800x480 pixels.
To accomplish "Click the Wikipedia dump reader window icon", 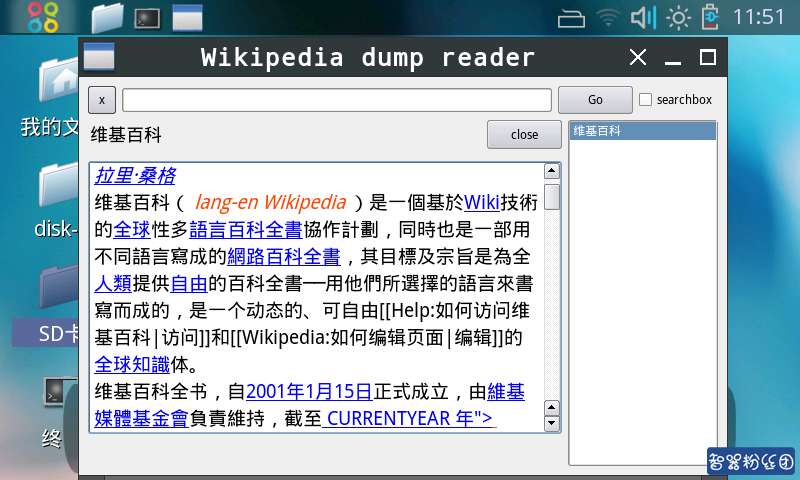I will [x=98, y=56].
